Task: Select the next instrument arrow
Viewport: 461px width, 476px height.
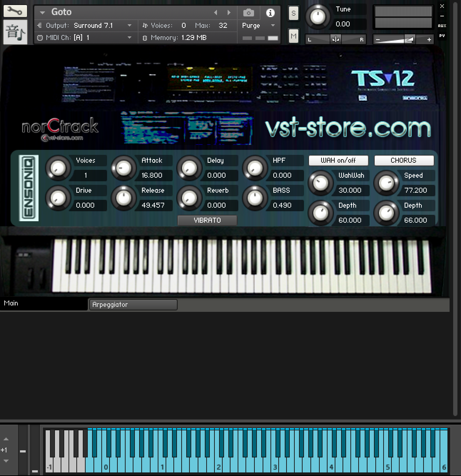Action: coord(229,12)
